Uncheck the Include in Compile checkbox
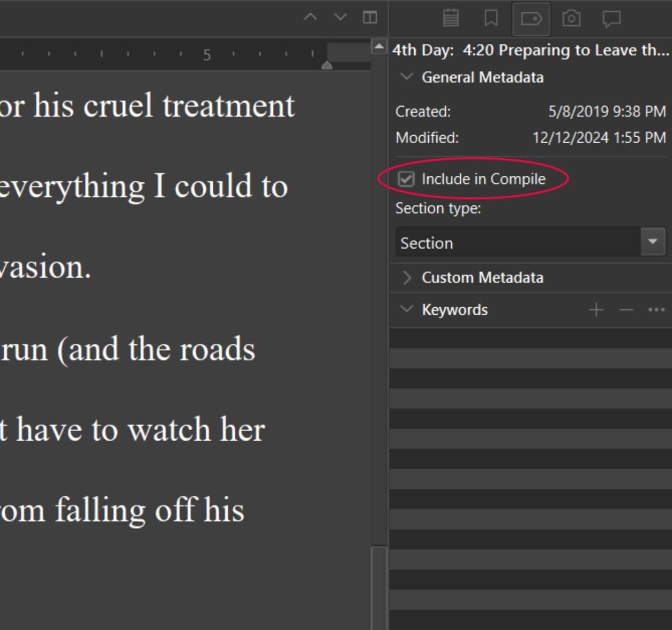The image size is (672, 630). coord(406,179)
